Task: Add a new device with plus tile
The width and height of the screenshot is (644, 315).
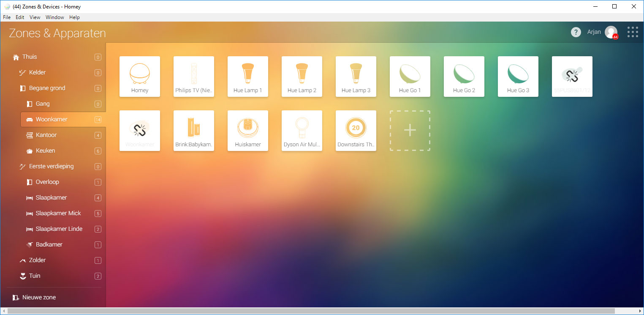Action: point(410,131)
